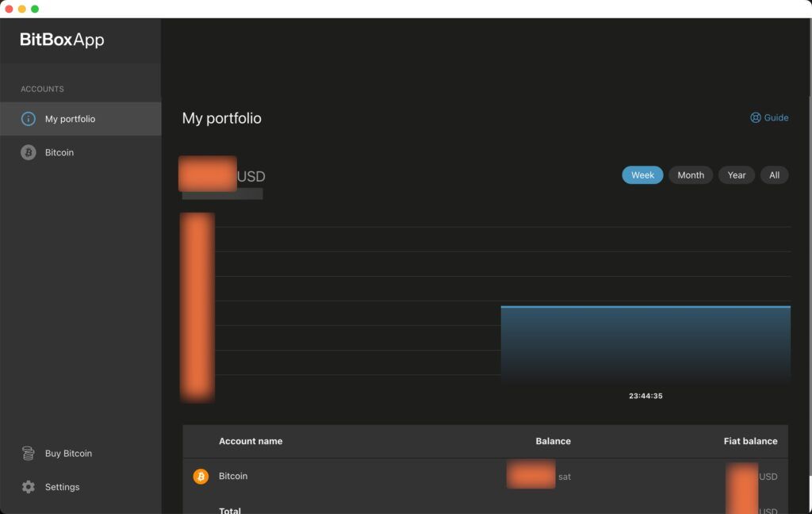Minimize the window with yellow button
The height and width of the screenshot is (514, 812).
point(21,9)
